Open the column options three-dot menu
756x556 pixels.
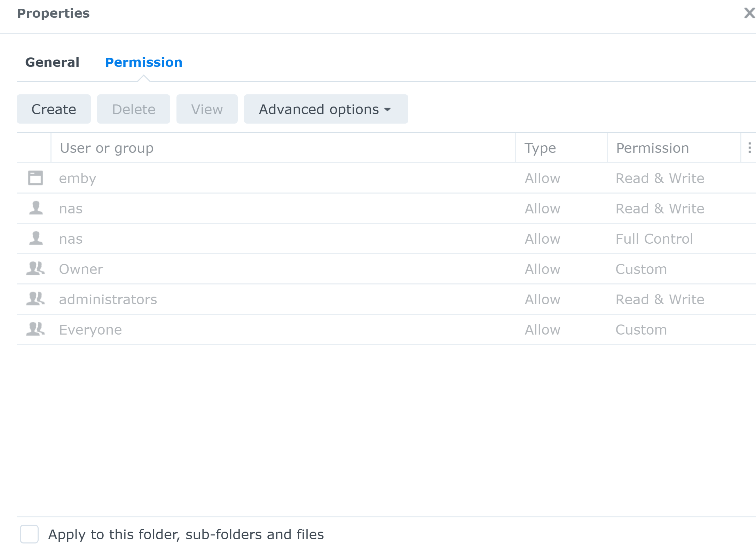(x=749, y=148)
